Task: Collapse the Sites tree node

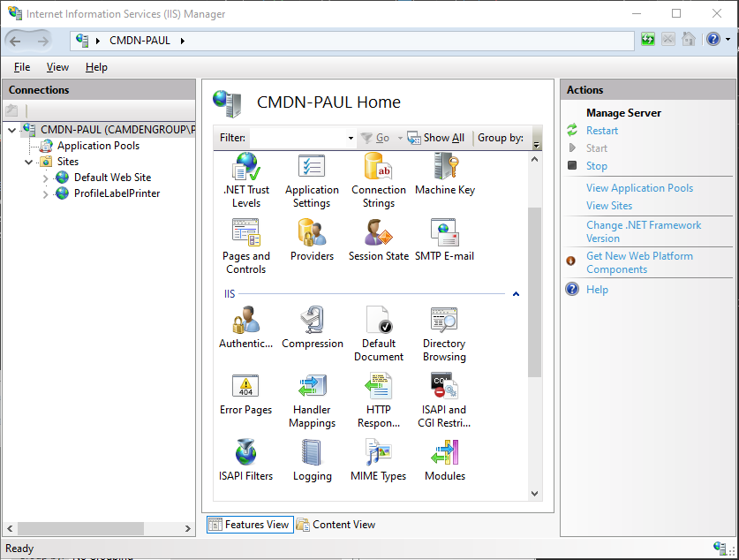Action: 29,162
